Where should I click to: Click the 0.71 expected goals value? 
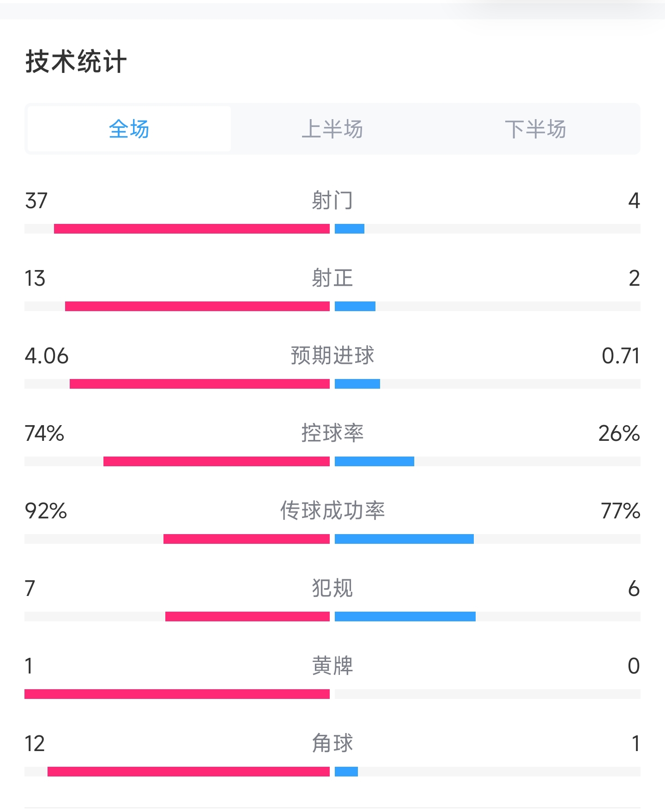(620, 356)
